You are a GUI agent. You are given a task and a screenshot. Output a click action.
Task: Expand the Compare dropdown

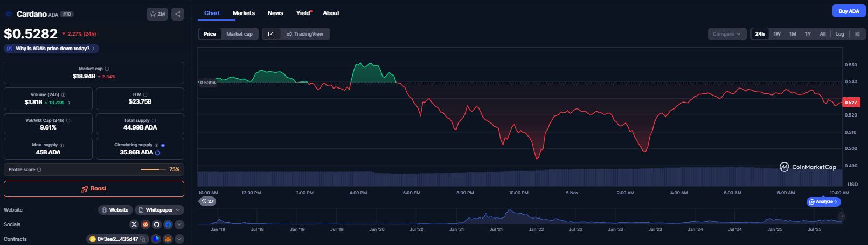point(727,34)
